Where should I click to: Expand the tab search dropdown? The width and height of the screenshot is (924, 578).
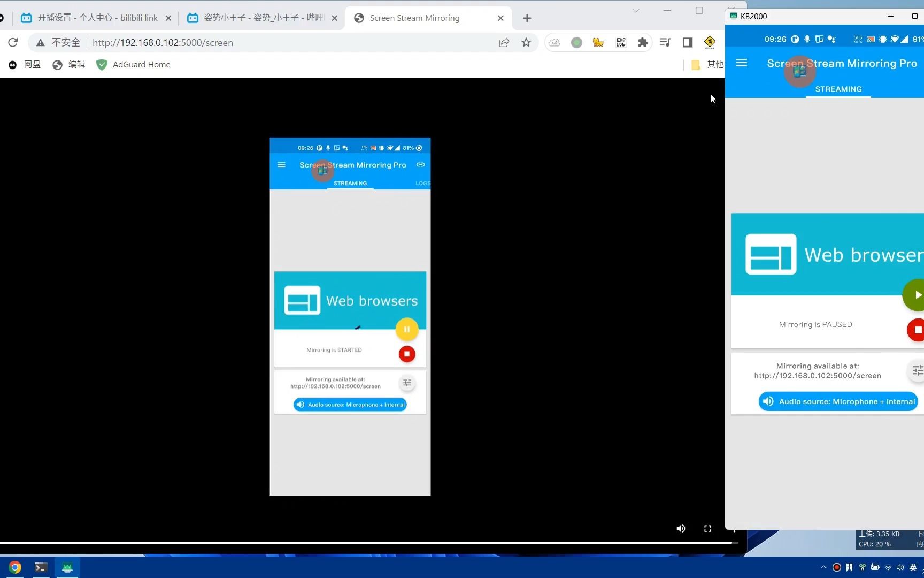tap(636, 11)
